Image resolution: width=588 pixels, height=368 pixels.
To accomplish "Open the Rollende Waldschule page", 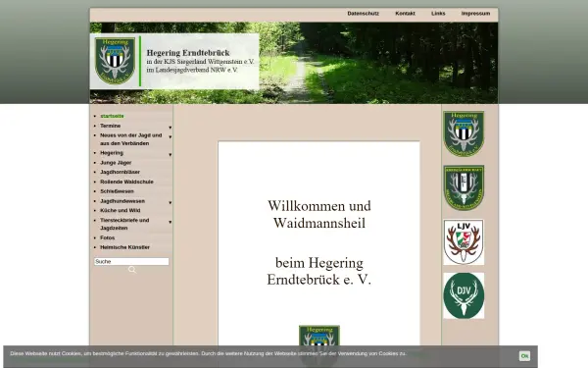I will pyautogui.click(x=126, y=182).
